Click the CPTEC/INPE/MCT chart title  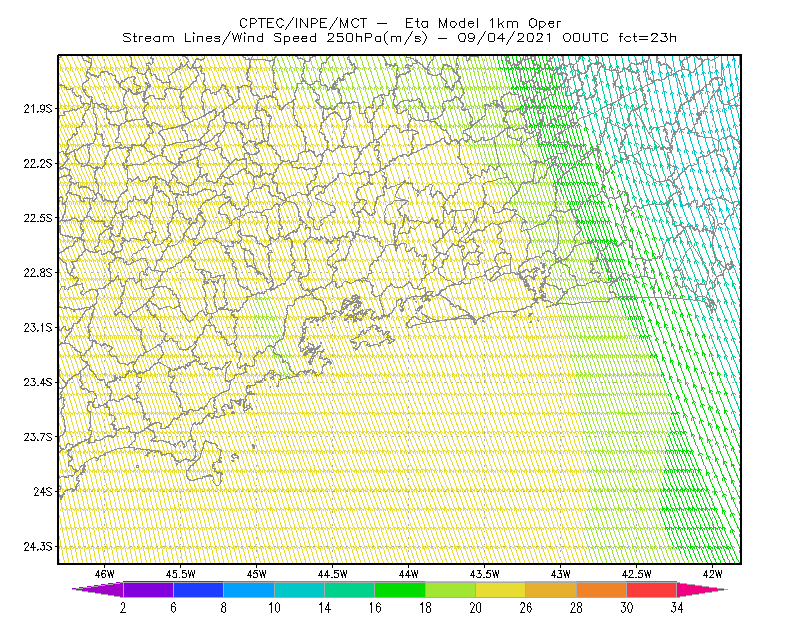pos(400,23)
